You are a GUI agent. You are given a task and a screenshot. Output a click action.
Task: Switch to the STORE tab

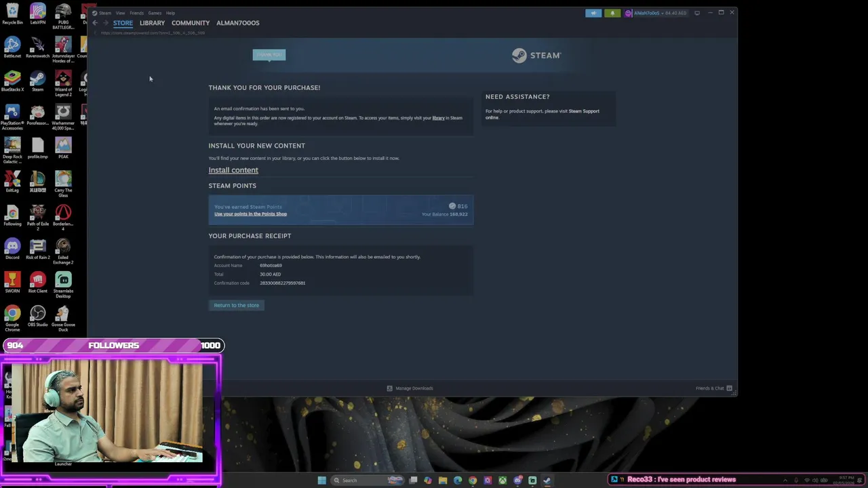tap(123, 23)
